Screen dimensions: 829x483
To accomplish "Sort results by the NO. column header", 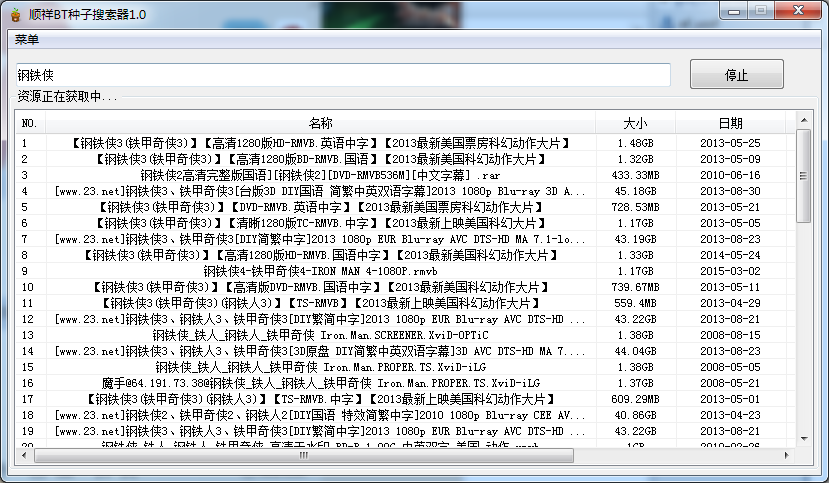I will [30, 123].
